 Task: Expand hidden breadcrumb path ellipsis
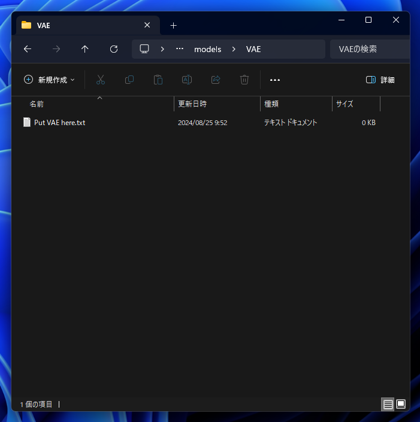coord(180,49)
